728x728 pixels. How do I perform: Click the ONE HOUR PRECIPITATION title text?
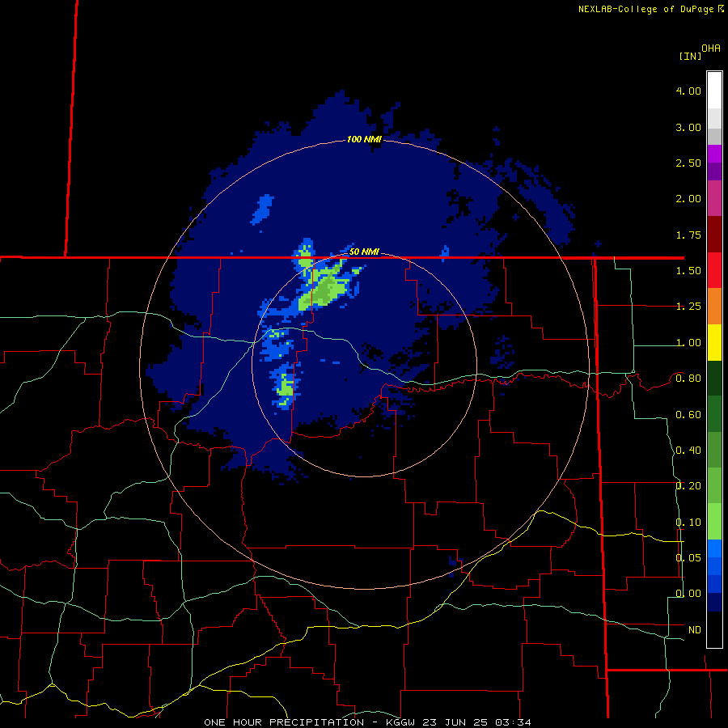(284, 722)
